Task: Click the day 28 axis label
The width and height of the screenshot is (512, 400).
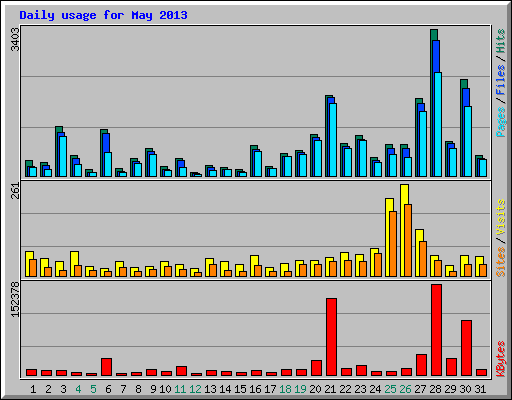Action: point(435,389)
